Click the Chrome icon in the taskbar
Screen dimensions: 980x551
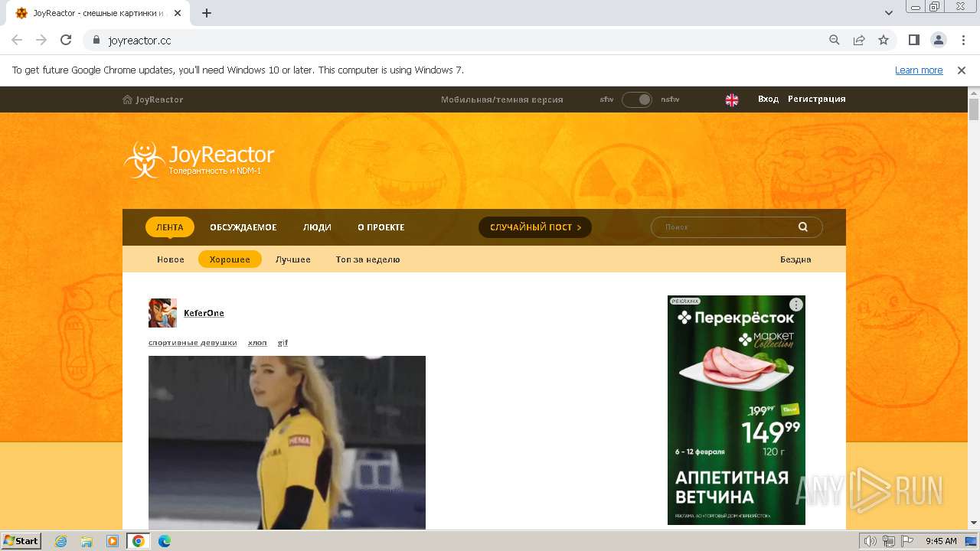[139, 541]
